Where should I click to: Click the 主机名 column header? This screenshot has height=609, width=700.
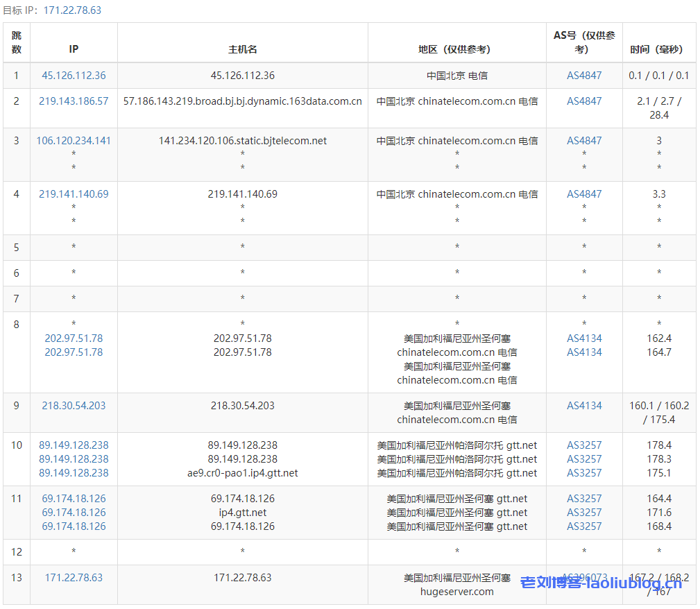pyautogui.click(x=243, y=49)
